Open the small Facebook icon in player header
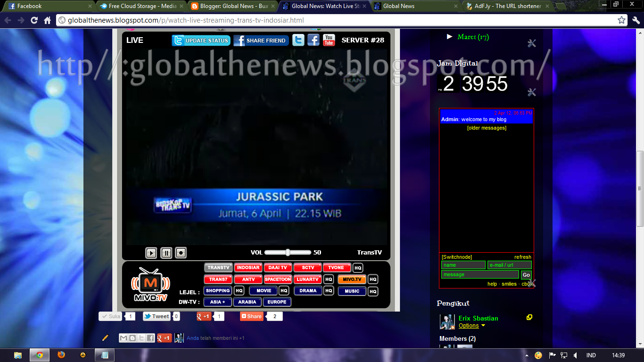Image resolution: width=644 pixels, height=362 pixels. point(314,40)
